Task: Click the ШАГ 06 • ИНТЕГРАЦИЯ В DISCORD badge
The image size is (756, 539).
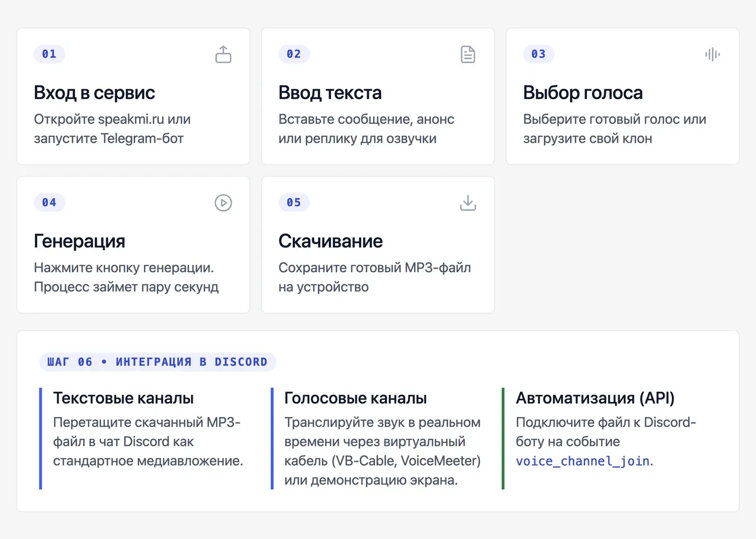Action: tap(157, 362)
